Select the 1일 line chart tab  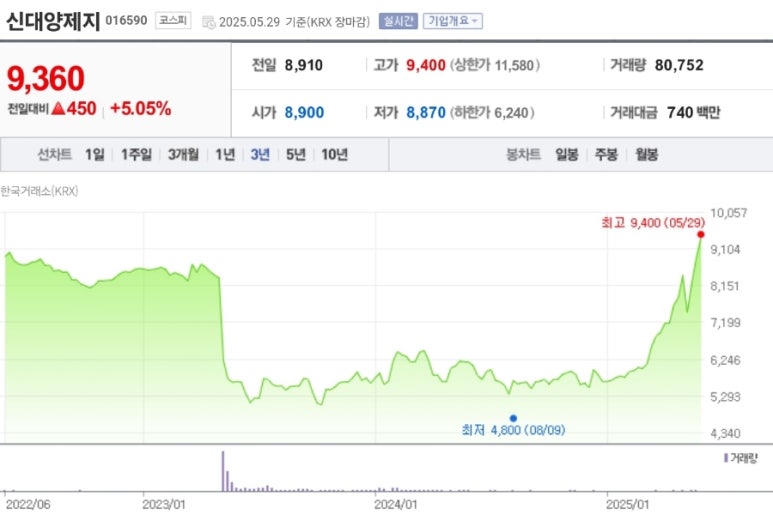(x=95, y=154)
